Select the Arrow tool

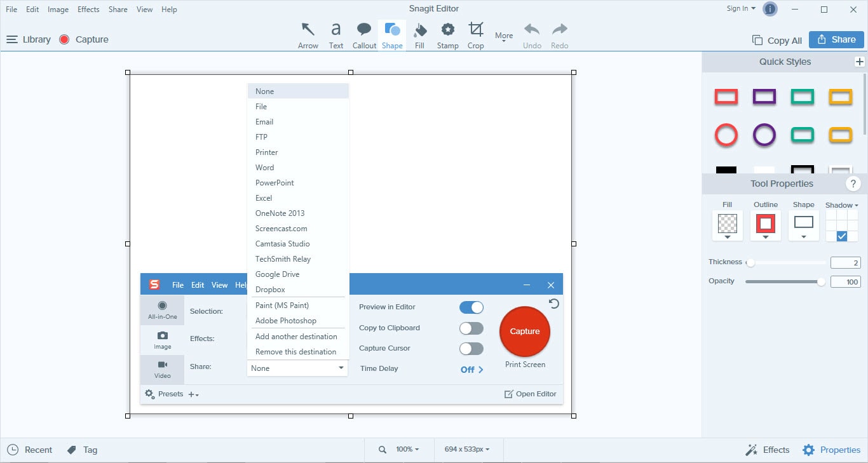(308, 36)
